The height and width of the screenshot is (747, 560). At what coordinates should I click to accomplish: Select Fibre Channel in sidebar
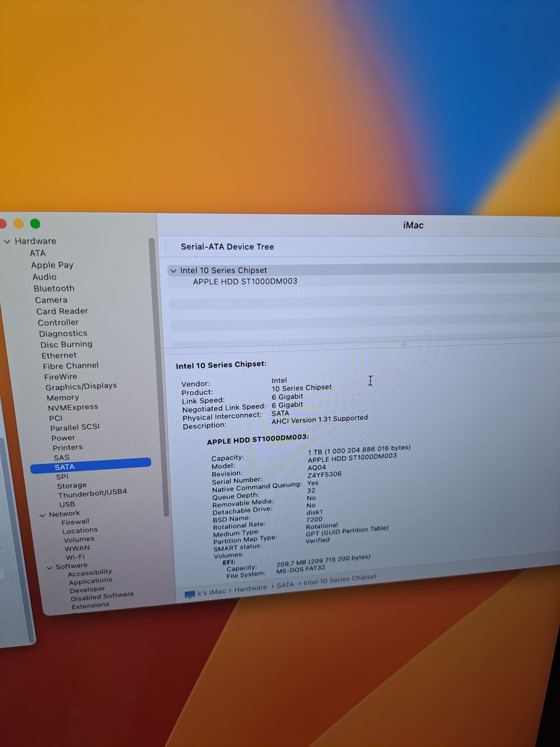click(x=71, y=366)
